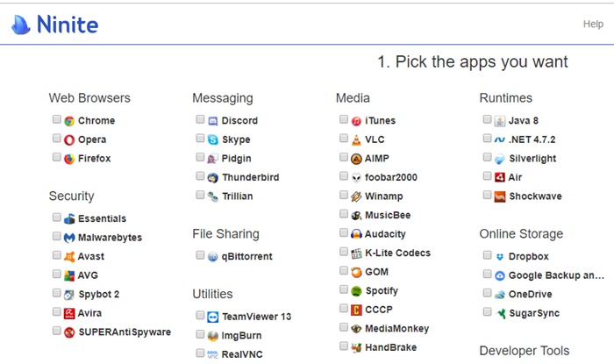Click the Java 8 icon
Screen dimensions: 614x364
(500, 121)
